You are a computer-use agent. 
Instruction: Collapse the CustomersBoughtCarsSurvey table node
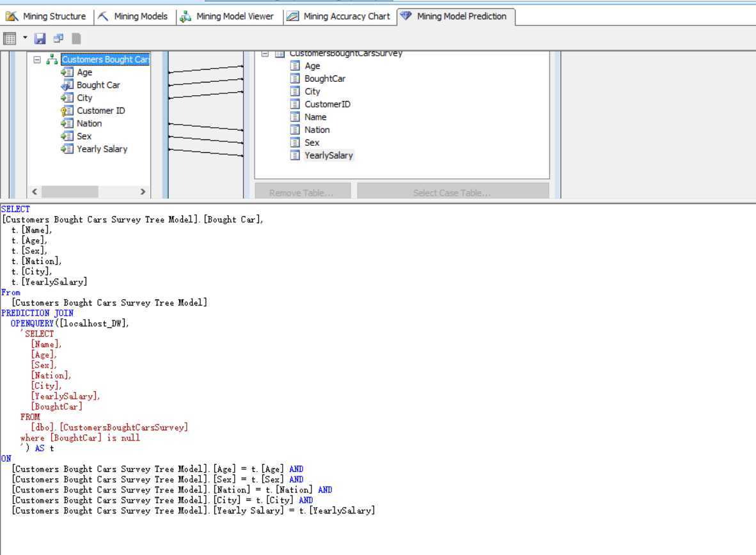[265, 54]
